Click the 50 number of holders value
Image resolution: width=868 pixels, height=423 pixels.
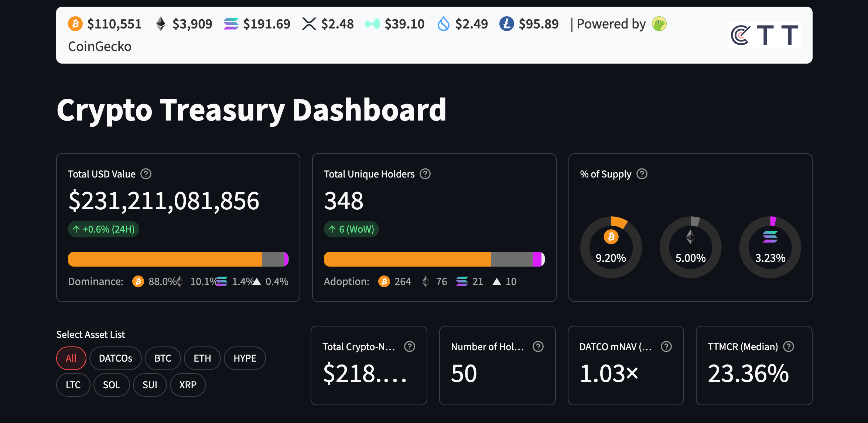(x=464, y=373)
